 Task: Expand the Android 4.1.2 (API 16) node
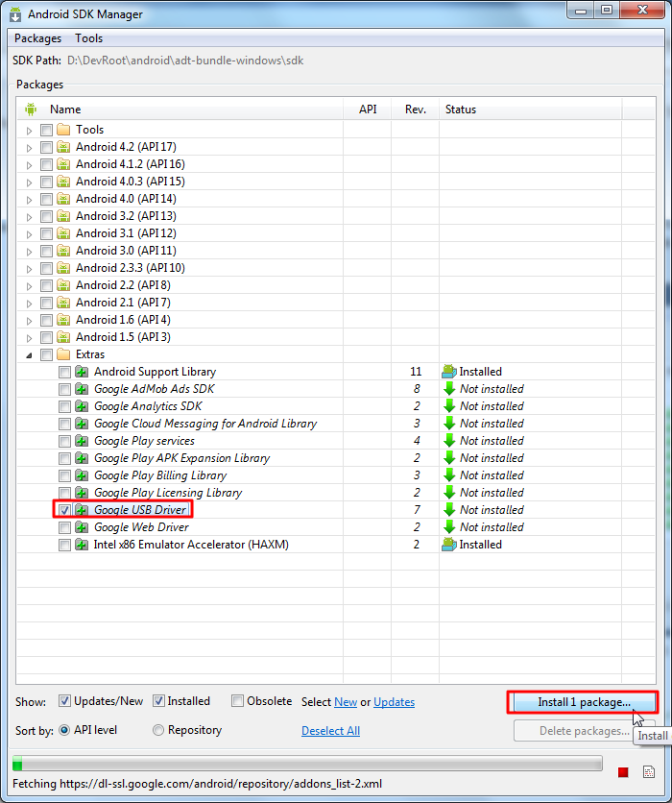29,165
